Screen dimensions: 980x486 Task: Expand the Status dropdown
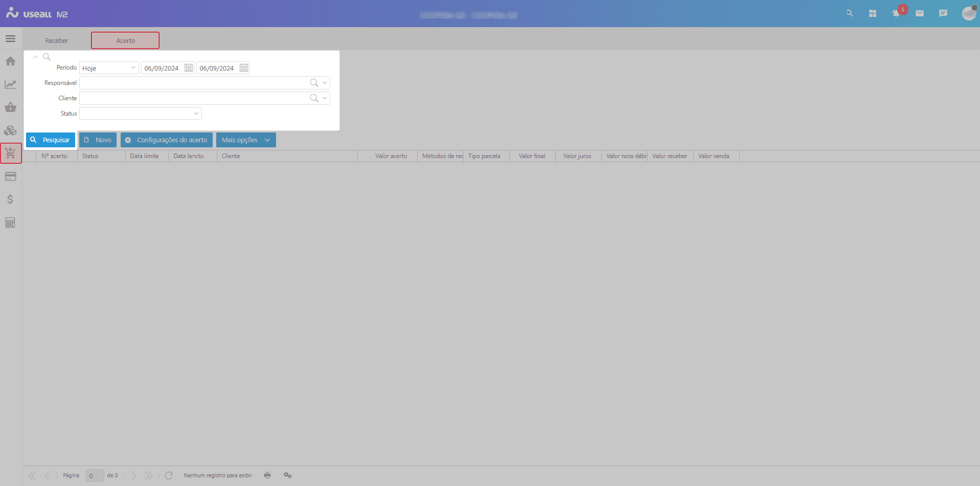point(196,114)
